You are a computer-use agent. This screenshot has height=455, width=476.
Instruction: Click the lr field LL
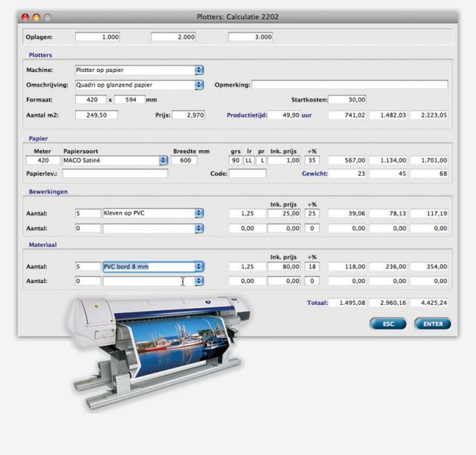pos(249,160)
